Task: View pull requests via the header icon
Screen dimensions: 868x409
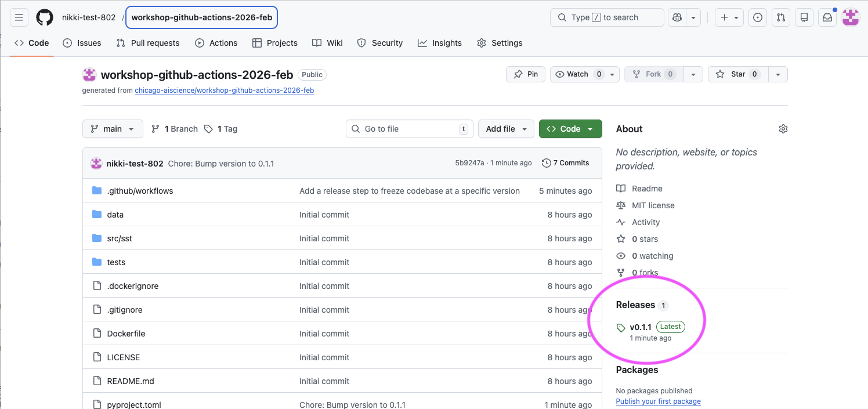Action: point(780,17)
